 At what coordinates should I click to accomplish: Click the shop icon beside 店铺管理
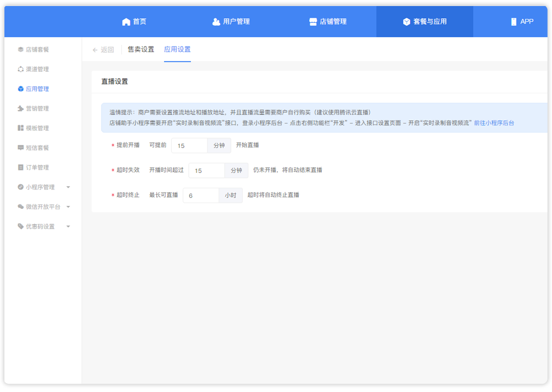[313, 22]
